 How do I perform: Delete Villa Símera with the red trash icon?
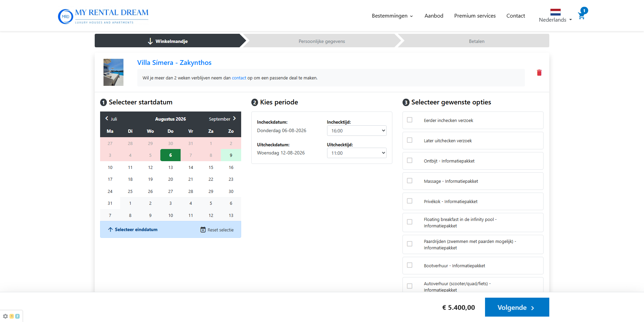[x=539, y=73]
